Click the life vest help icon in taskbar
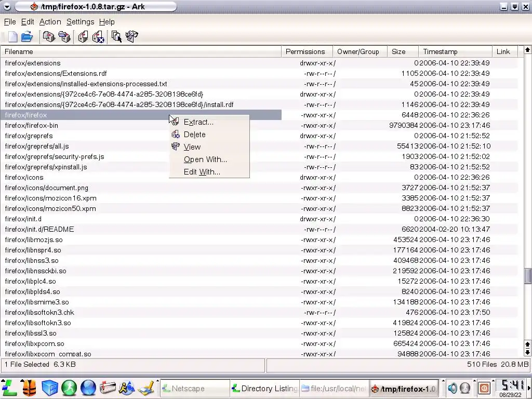 tap(29, 388)
